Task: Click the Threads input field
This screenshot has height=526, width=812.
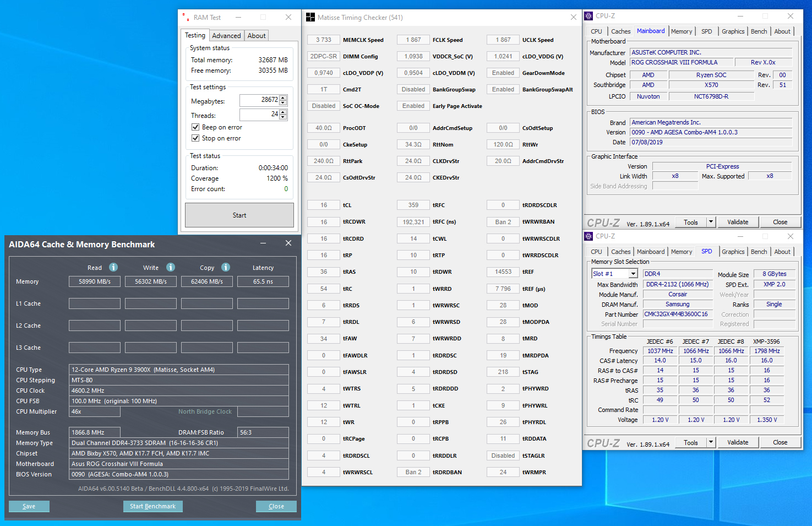Action: (260, 115)
